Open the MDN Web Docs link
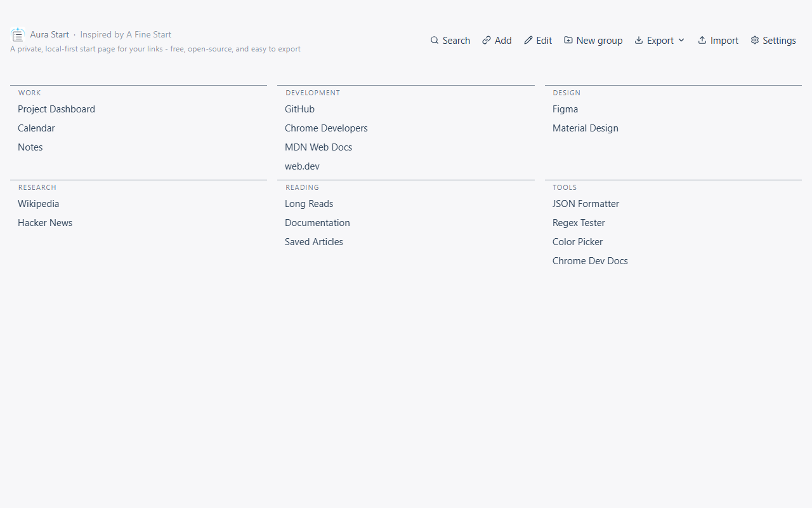Viewport: 812px width, 508px height. pos(318,147)
